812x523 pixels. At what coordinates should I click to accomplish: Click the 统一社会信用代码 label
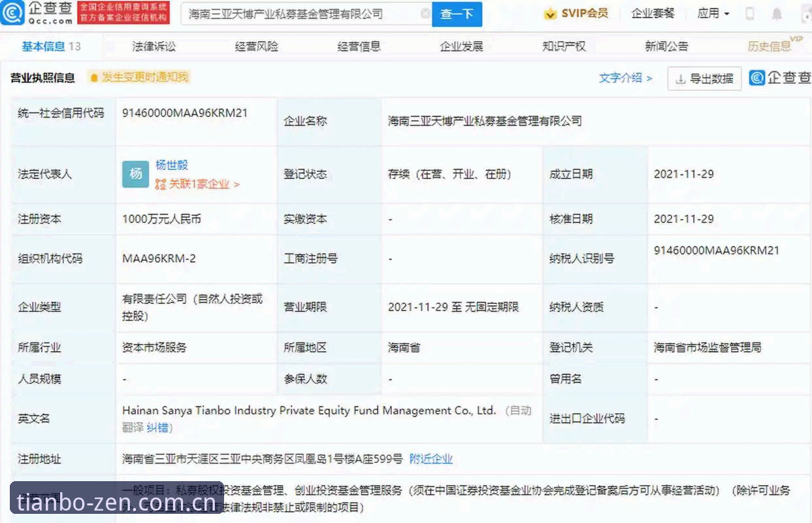(61, 112)
